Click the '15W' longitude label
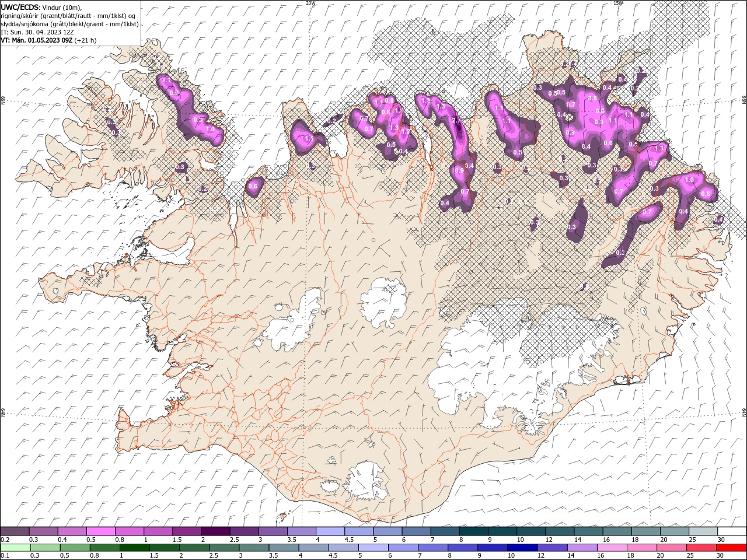The height and width of the screenshot is (560, 747). point(619,2)
